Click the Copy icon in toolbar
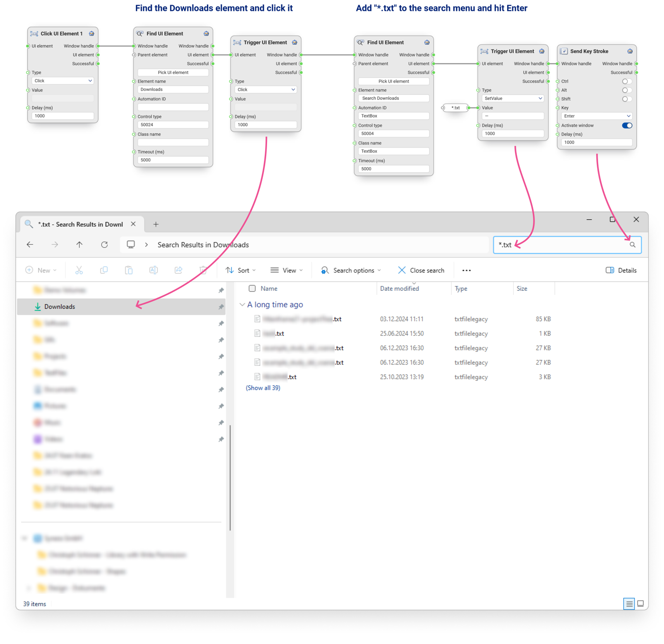Screen dimensions: 664x644 pyautogui.click(x=104, y=270)
